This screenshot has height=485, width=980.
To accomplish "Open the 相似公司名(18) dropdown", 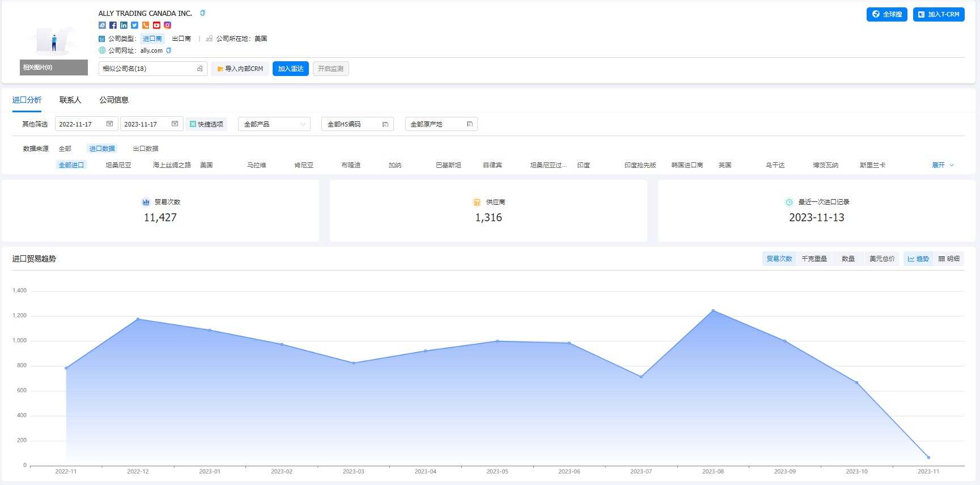I will pos(152,69).
